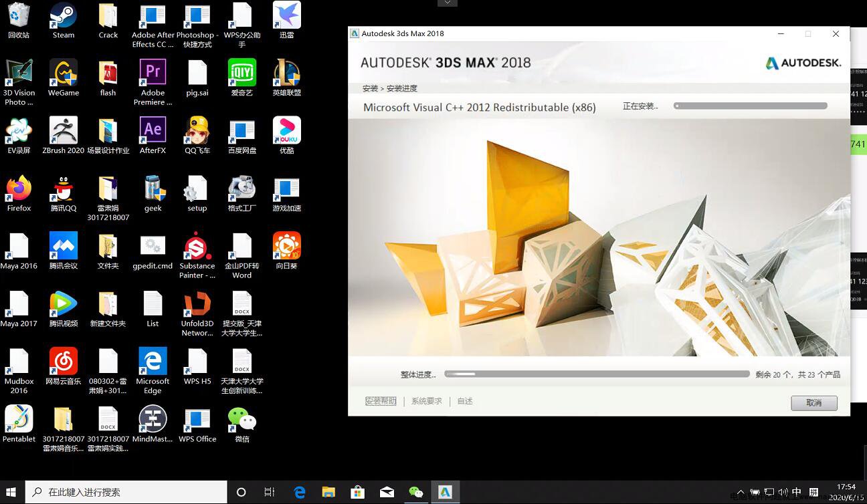Open the 回收站 recycle bin
The width and height of the screenshot is (867, 504).
[x=19, y=21]
